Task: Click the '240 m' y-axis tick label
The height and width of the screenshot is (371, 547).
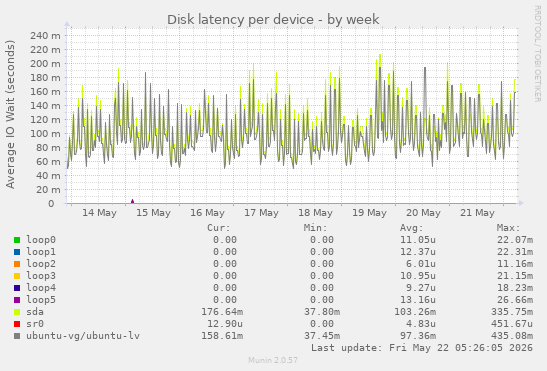Action: [45, 36]
